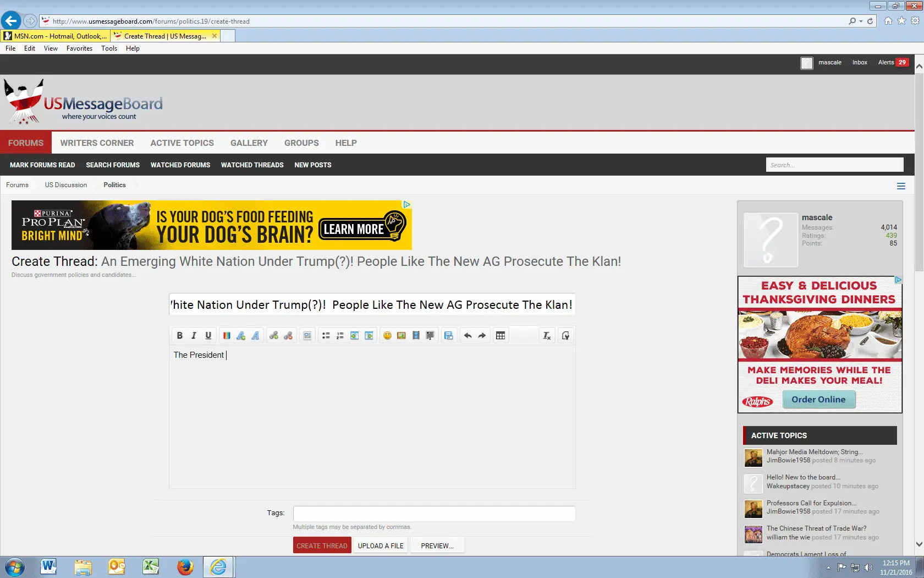924x578 pixels.
Task: Open New Posts link
Action: [x=313, y=165]
